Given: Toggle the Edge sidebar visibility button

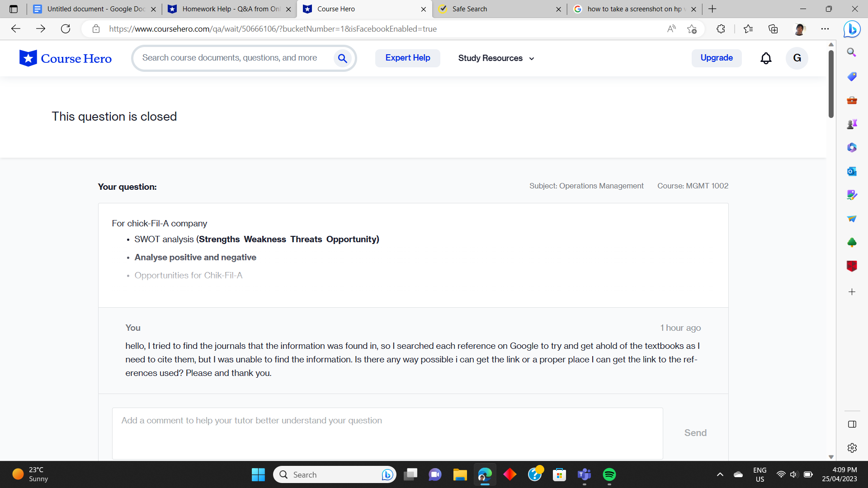Looking at the screenshot, I should [x=852, y=424].
